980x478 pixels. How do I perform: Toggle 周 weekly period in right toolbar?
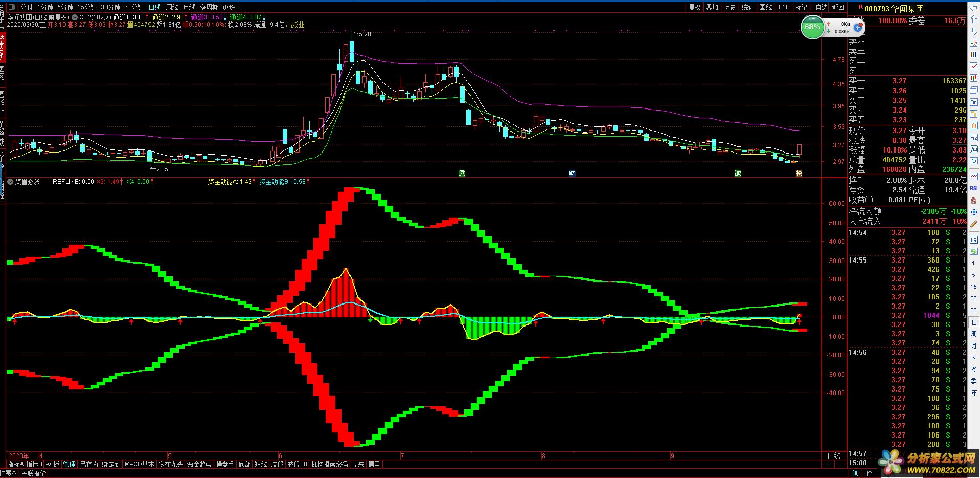974,334
